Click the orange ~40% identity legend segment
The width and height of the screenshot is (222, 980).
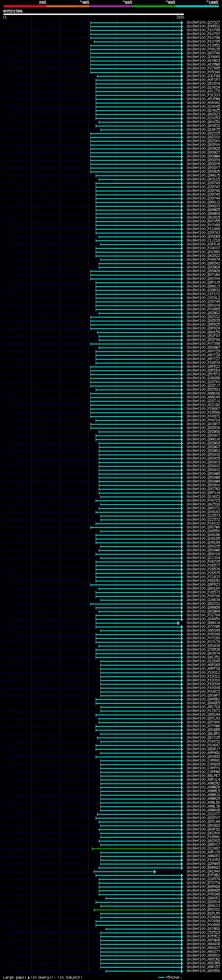[68, 6]
